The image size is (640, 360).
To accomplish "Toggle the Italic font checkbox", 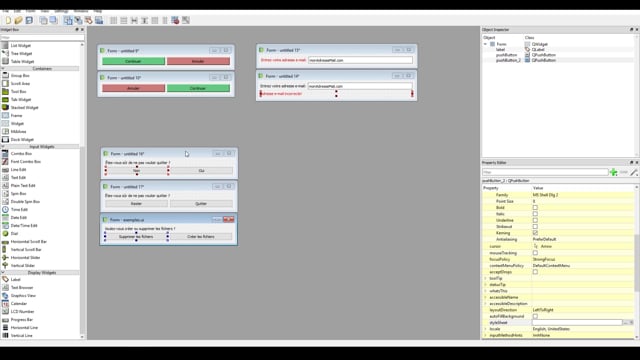I will tap(535, 214).
